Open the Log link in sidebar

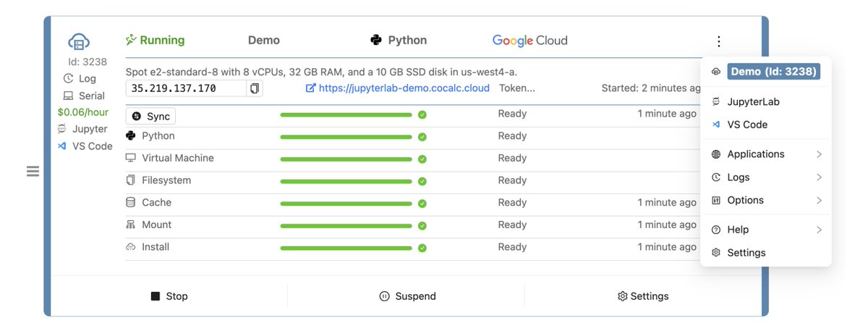[80, 78]
